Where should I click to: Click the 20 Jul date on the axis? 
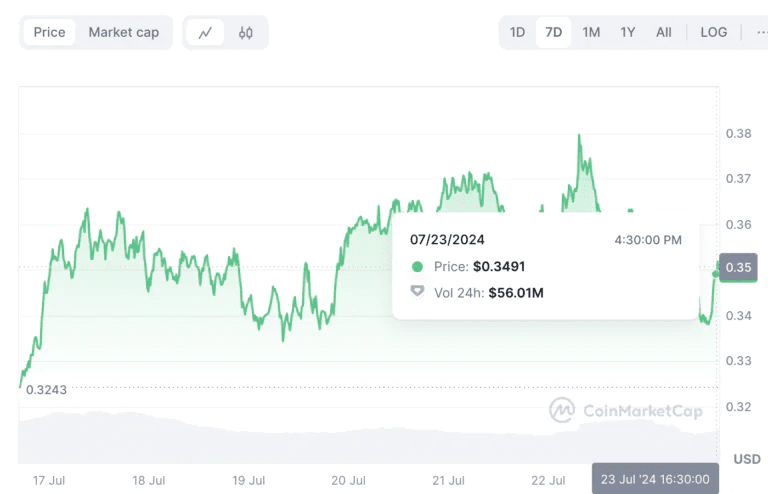click(349, 480)
